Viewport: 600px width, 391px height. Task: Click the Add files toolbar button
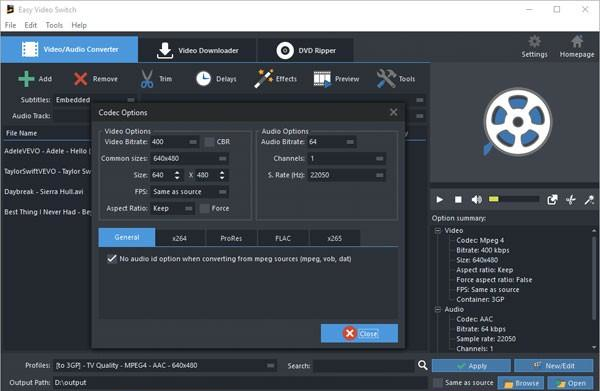pyautogui.click(x=35, y=79)
